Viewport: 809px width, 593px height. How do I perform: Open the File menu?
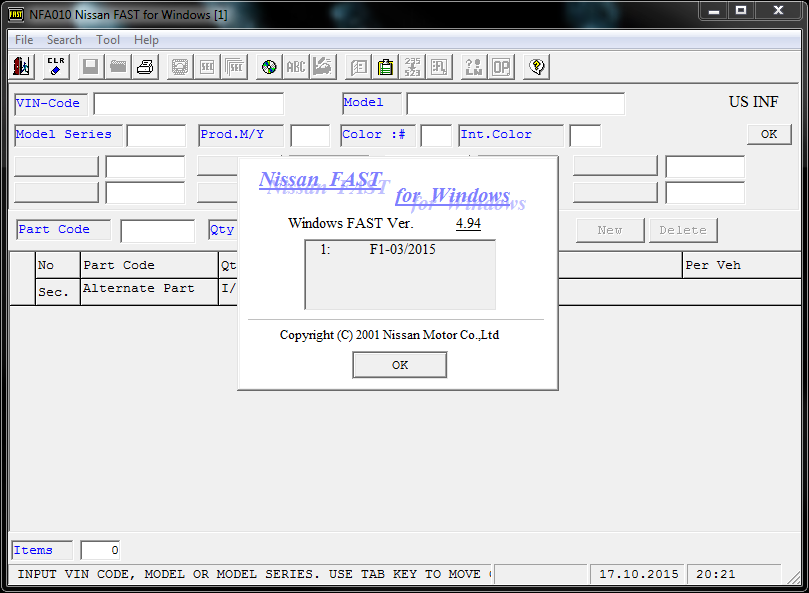click(24, 40)
